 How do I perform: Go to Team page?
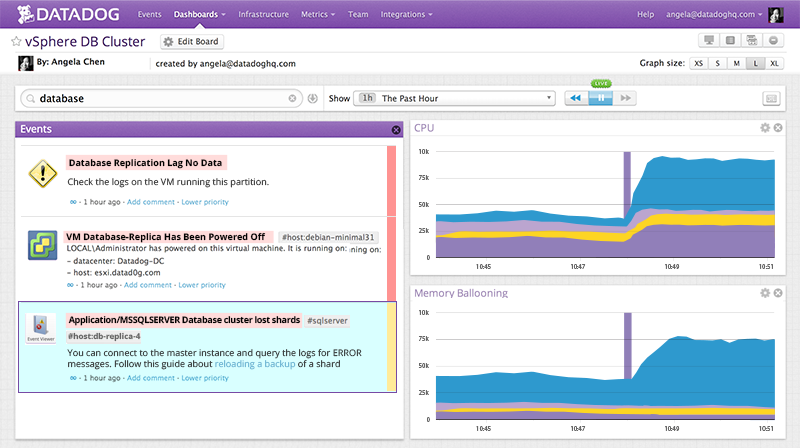click(358, 14)
